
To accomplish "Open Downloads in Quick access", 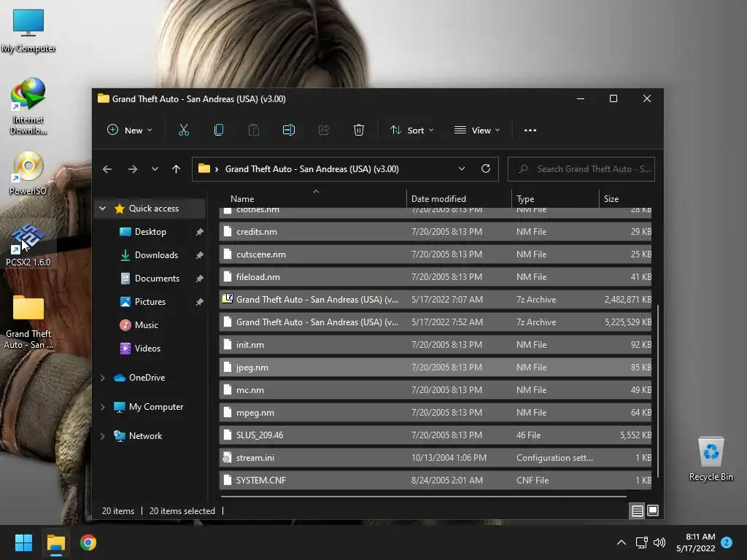I will coord(156,255).
